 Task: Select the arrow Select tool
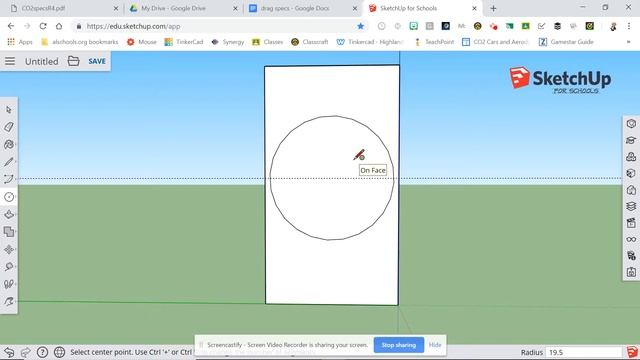click(9, 110)
